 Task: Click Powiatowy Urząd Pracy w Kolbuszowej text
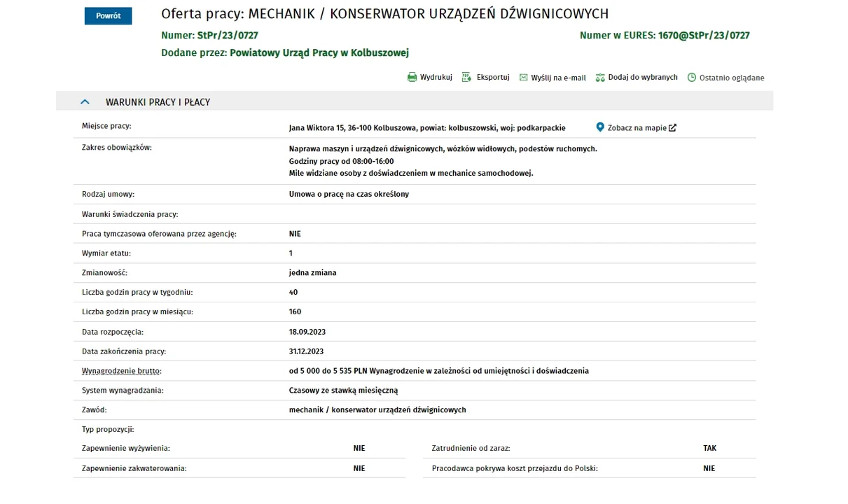click(319, 52)
